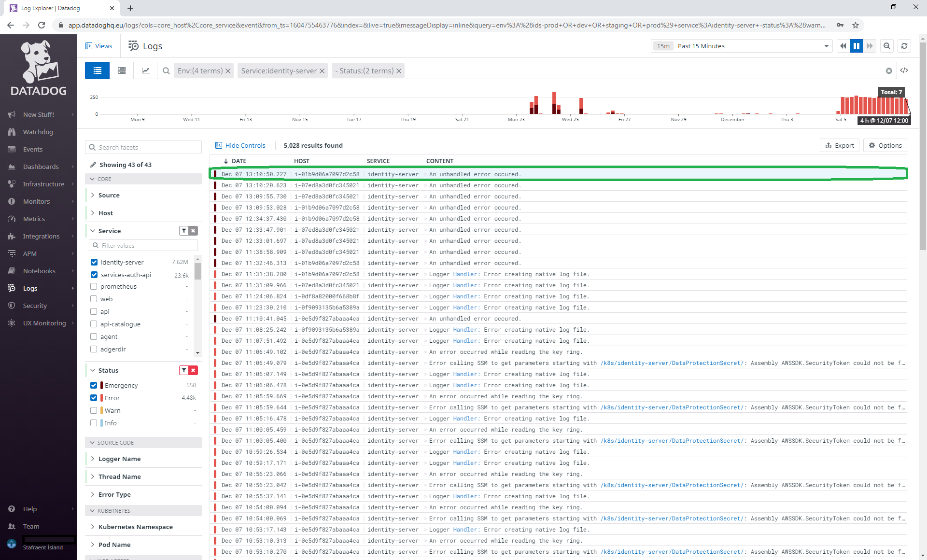Open Events in sidebar
Screen dimensions: 927x560
[x=39, y=149]
